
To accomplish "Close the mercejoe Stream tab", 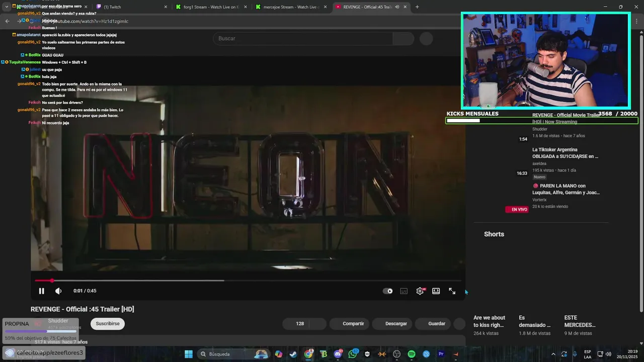I will (325, 7).
